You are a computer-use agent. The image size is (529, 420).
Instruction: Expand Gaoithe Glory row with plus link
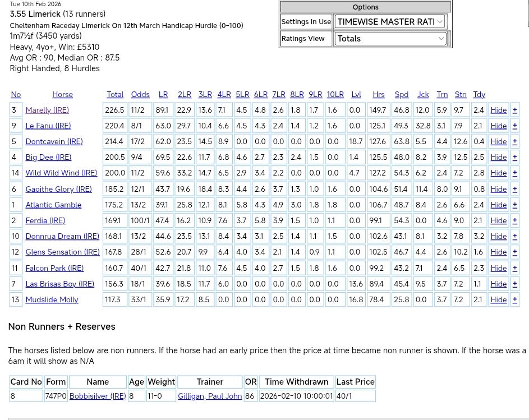pos(514,189)
